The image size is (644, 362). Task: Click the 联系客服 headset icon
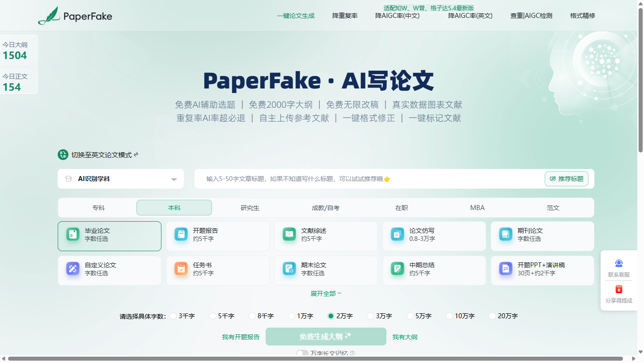point(619,263)
